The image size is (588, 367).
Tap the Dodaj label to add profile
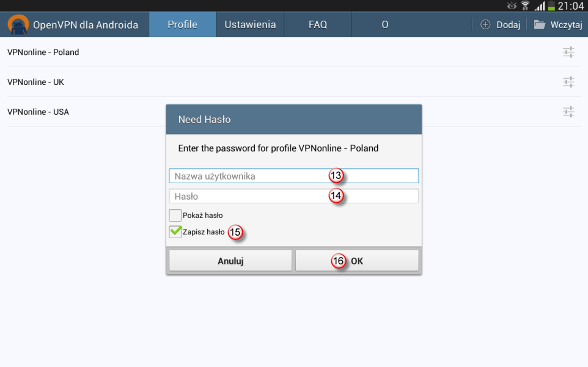coord(508,25)
